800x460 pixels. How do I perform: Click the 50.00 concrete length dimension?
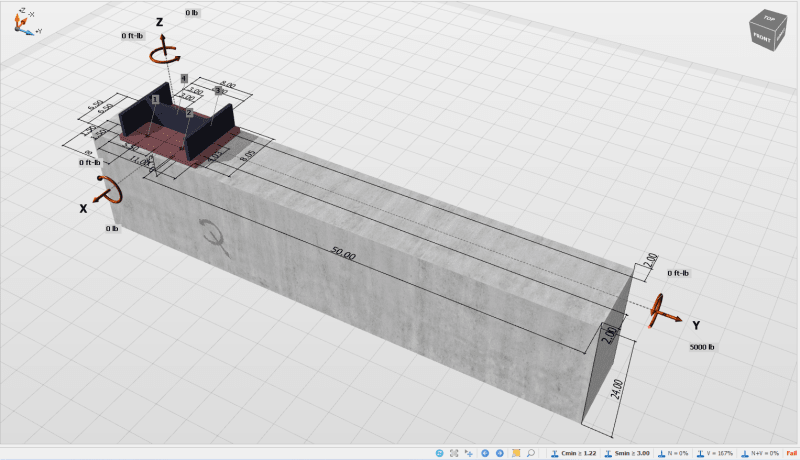343,253
